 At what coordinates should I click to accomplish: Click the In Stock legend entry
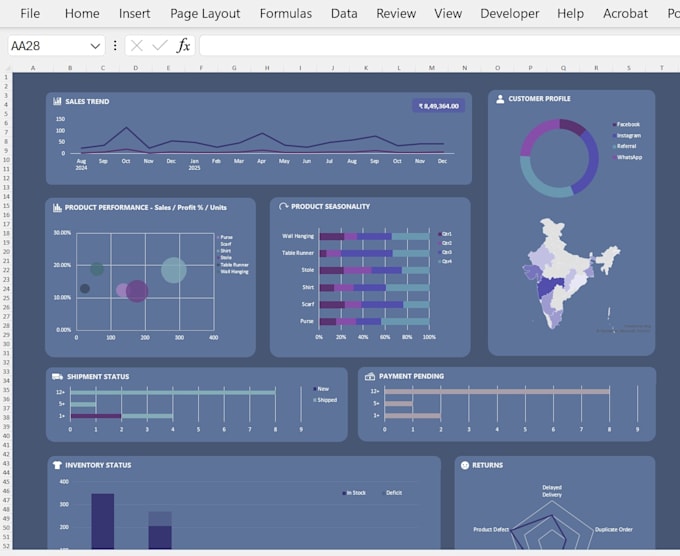(354, 493)
